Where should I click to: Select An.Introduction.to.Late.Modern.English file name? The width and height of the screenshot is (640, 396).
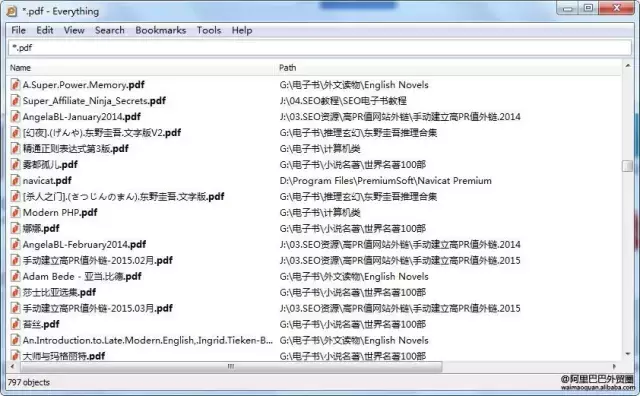pyautogui.click(x=148, y=340)
